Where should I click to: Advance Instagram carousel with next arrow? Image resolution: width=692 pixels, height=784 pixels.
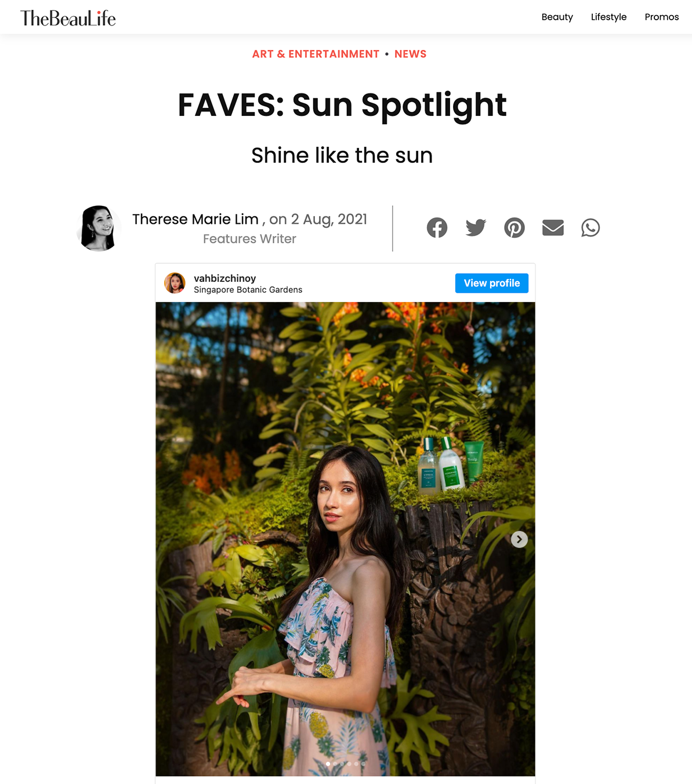[x=519, y=539]
